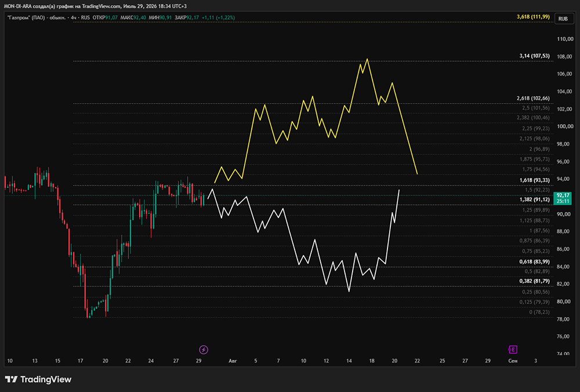Click 100,00 on the price axis
The image size is (580, 392).
(x=565, y=126)
